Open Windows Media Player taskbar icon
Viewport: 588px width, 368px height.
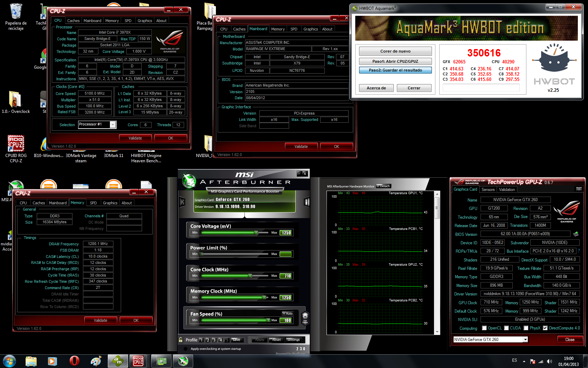coord(52,361)
